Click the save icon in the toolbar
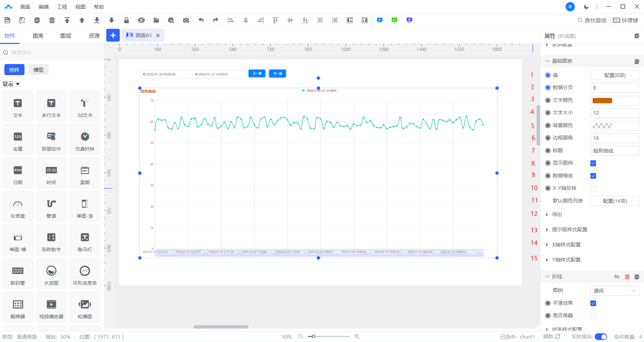The height and width of the screenshot is (342, 644). click(7, 20)
